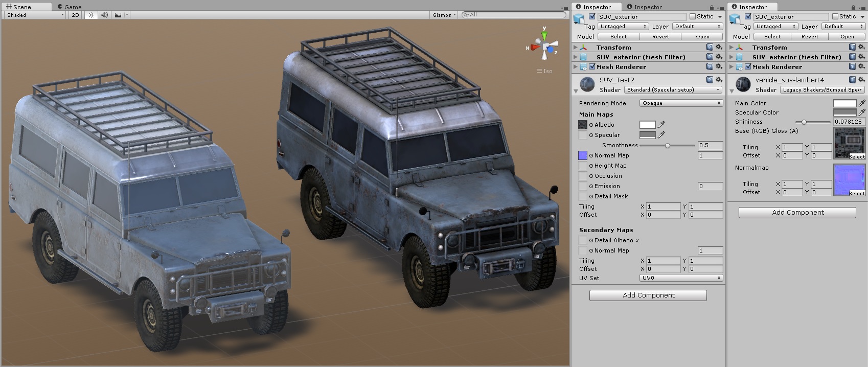Lock the middle Inspector panel with padlock
Image resolution: width=868 pixels, height=367 pixels.
click(x=712, y=7)
